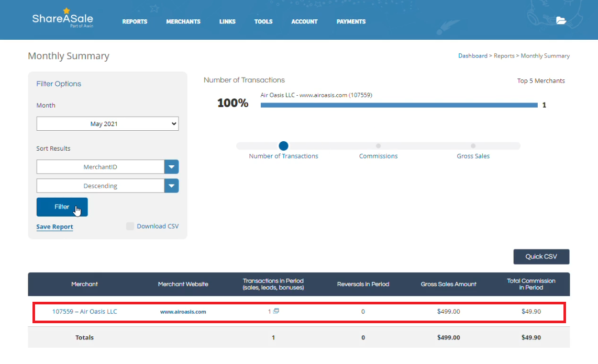Open the REPORTS menu

tap(135, 21)
